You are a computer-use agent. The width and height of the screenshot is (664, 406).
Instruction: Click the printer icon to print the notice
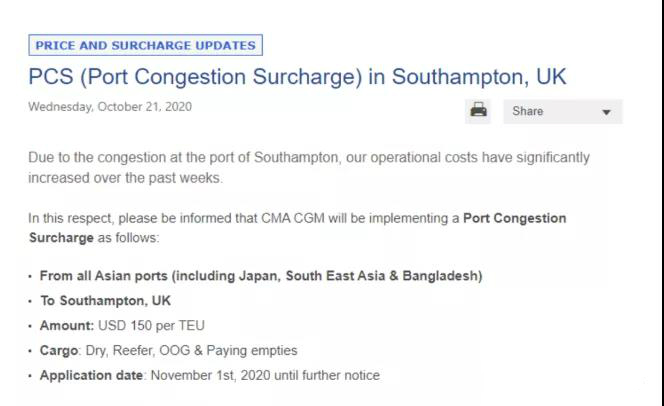[478, 111]
